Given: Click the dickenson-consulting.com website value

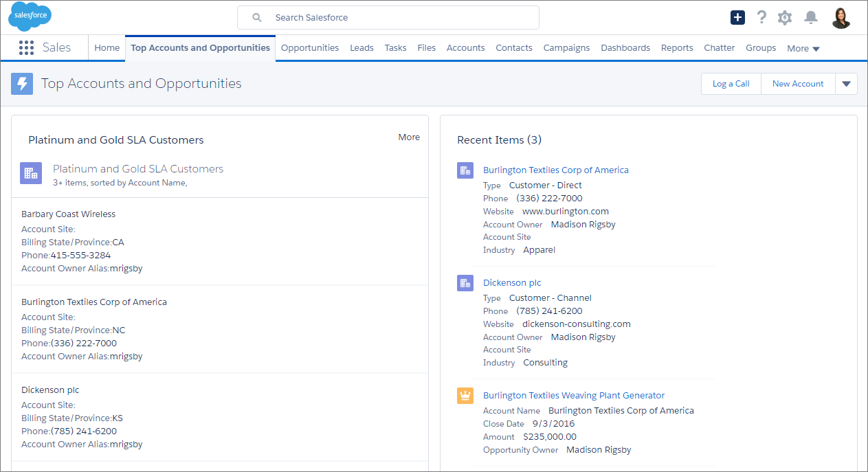Looking at the screenshot, I should [x=577, y=324].
